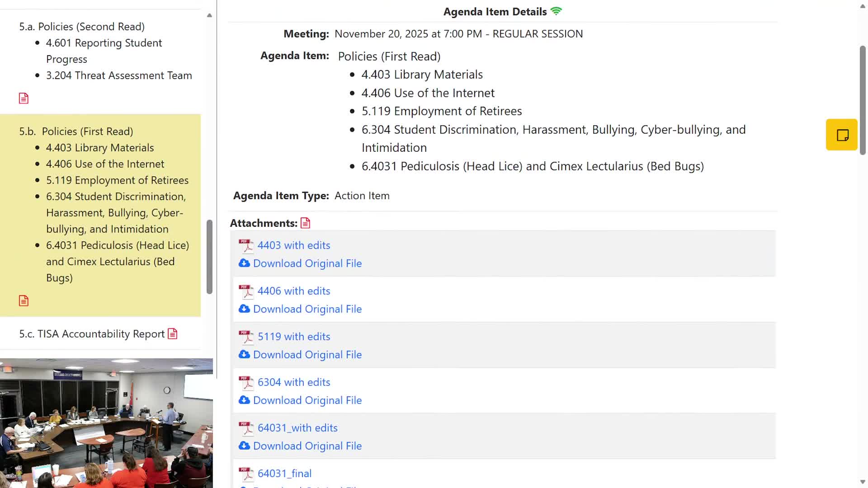
Task: Open the 4406 with edits attachment
Action: click(294, 291)
